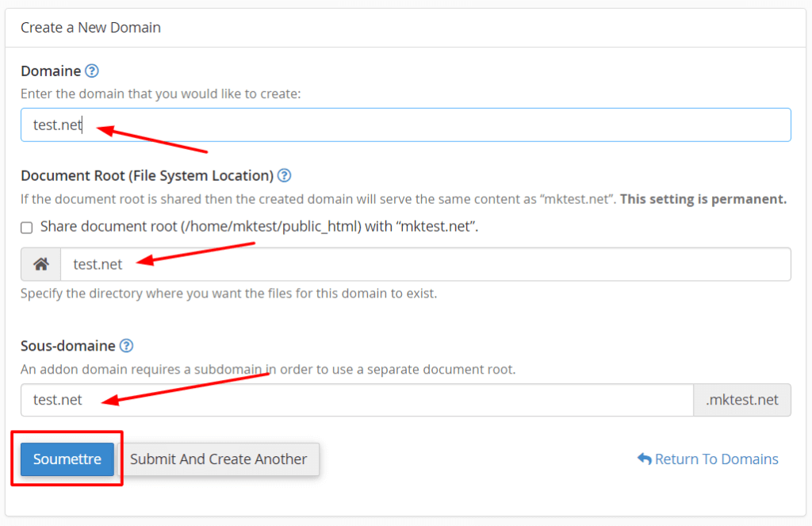Screen dimensions: 812x526
Task: Click the "Specify the directory" hint text
Action: click(x=228, y=294)
